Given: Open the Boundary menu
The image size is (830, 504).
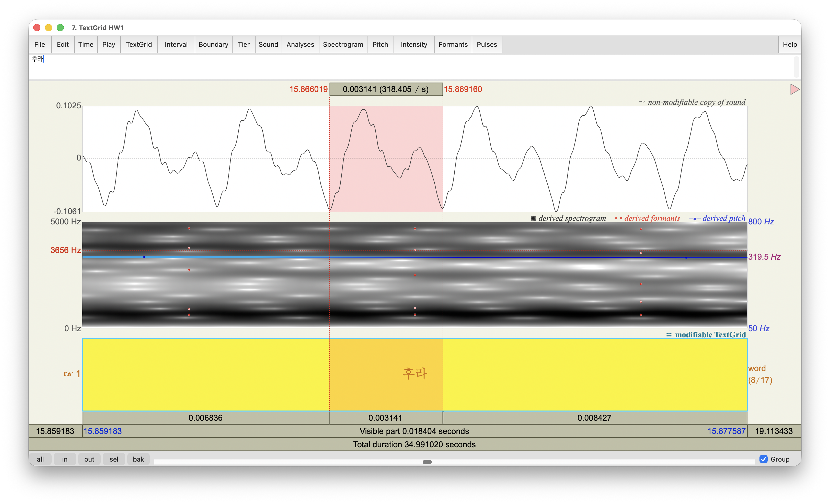Looking at the screenshot, I should tap(213, 44).
